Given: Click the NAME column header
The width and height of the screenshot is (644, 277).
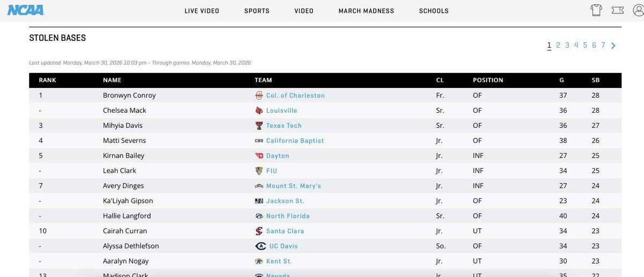Looking at the screenshot, I should click(x=112, y=80).
